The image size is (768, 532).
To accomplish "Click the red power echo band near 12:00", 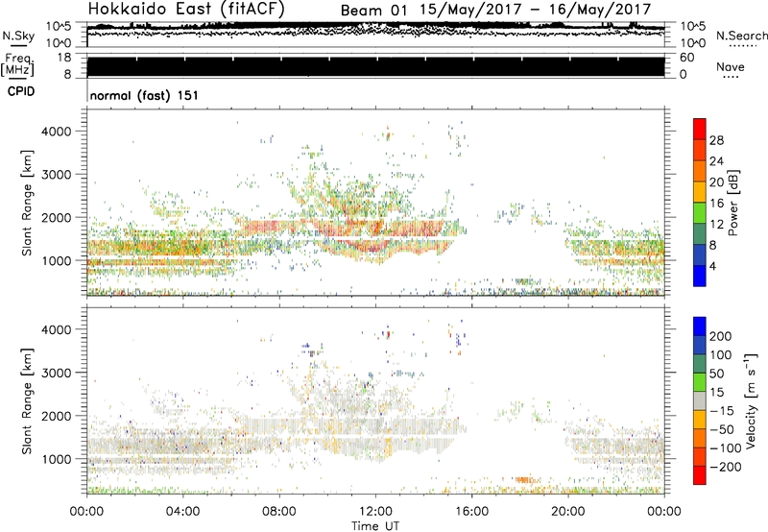I will click(377, 230).
